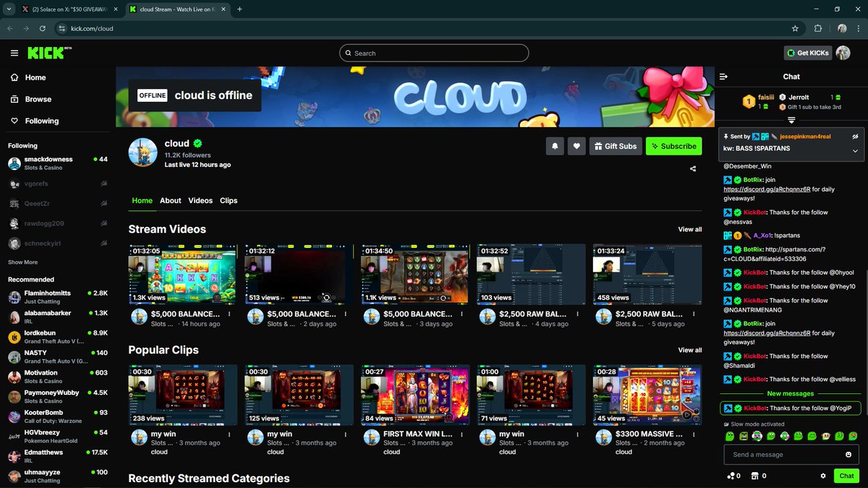The image size is (868, 488).
Task: Switch to the About tab
Action: point(171,200)
